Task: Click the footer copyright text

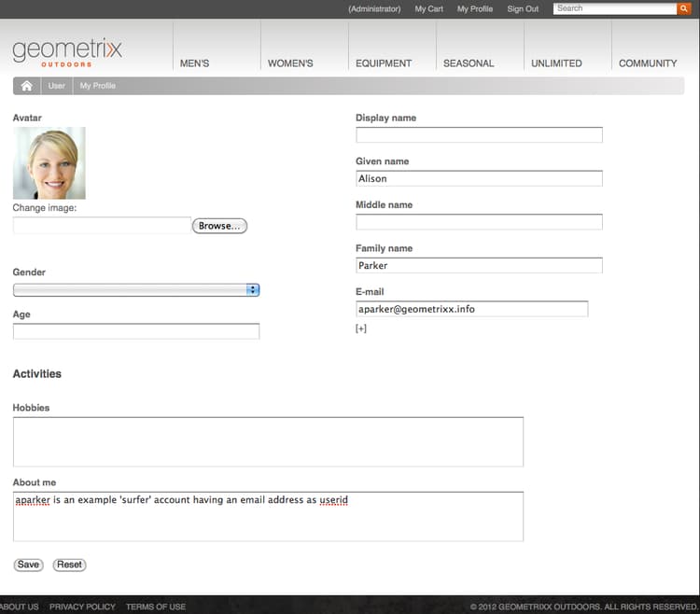Action: 584,607
